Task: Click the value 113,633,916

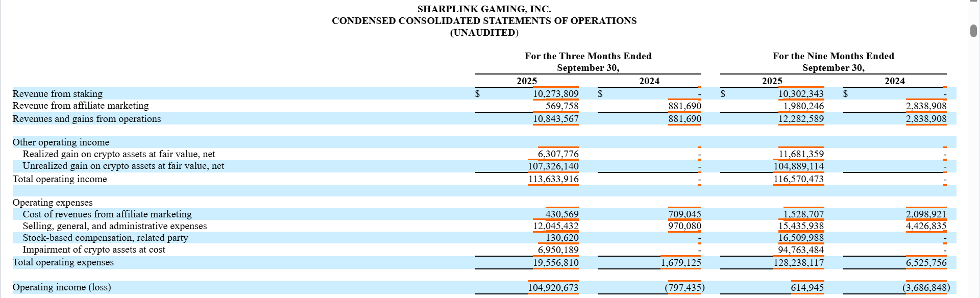Action: (x=553, y=179)
